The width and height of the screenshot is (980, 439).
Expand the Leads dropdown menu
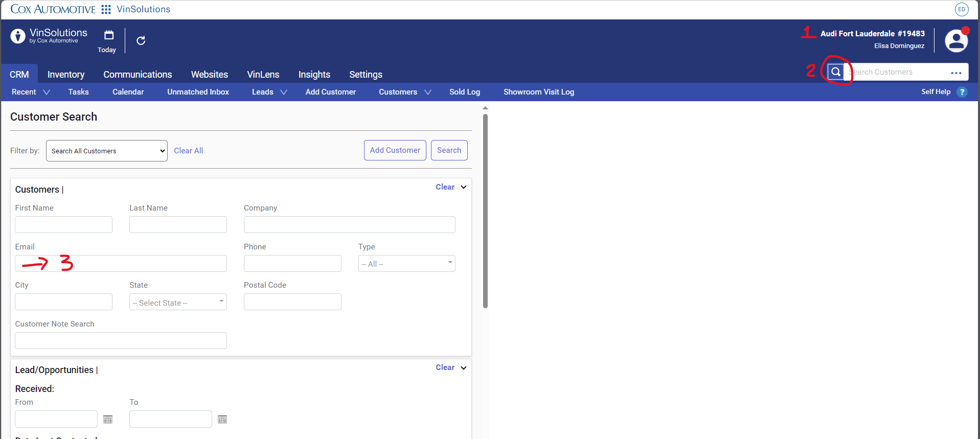tap(269, 92)
